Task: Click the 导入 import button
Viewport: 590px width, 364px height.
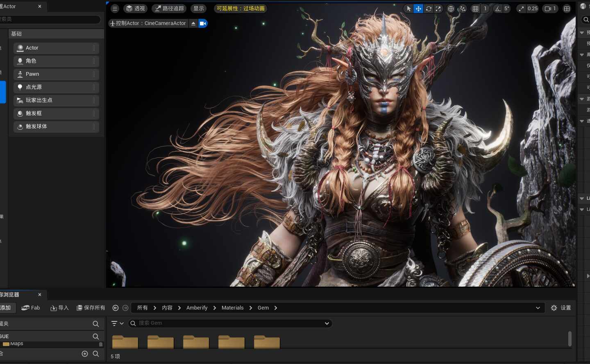Action: point(59,308)
